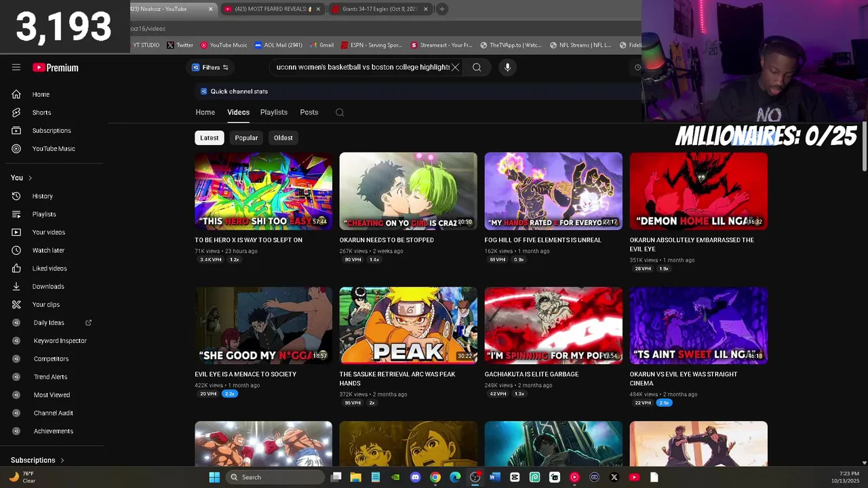Open Channel Audit tool

point(53,413)
